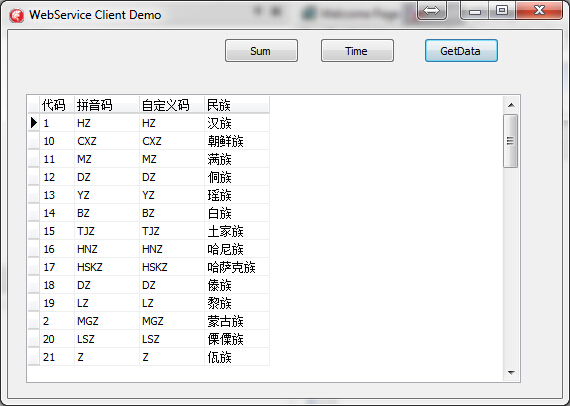570x406 pixels.
Task: Click code cell 21 in 代码 column
Action: pos(57,357)
